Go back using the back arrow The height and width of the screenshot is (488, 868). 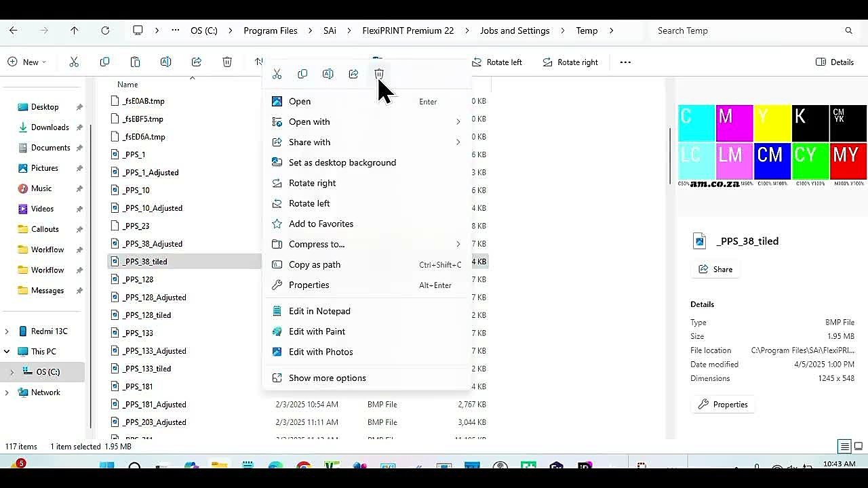pyautogui.click(x=13, y=30)
